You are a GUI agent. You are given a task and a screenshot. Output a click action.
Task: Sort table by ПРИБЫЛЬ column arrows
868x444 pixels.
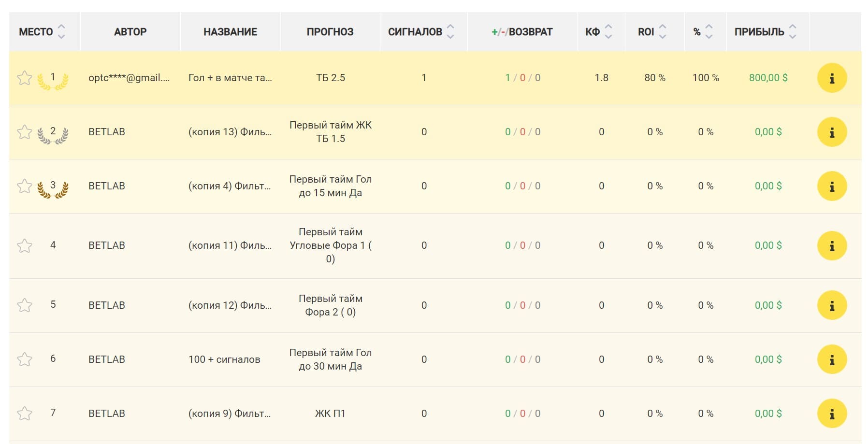pos(793,31)
